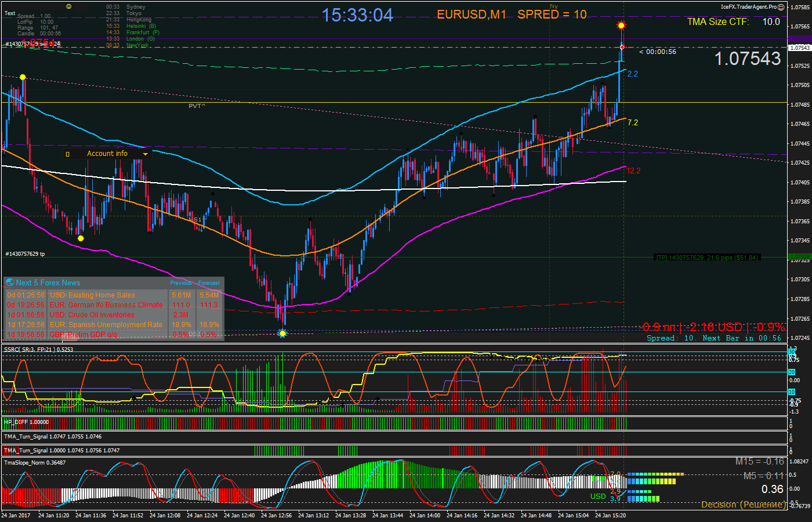Click the Spread 1.00 info line
This screenshot has height=522, width=812.
34,16
